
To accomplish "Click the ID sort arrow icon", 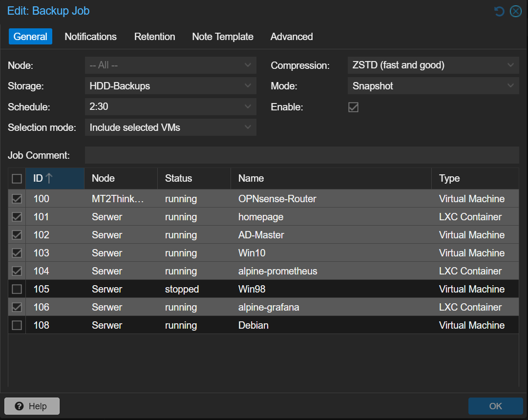I will pyautogui.click(x=49, y=178).
